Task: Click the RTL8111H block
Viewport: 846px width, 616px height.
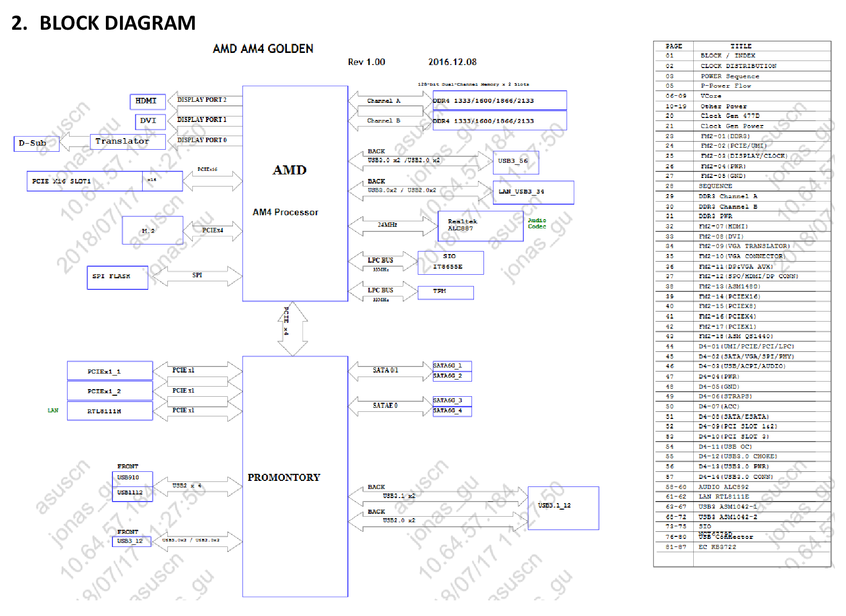Action: (x=110, y=411)
